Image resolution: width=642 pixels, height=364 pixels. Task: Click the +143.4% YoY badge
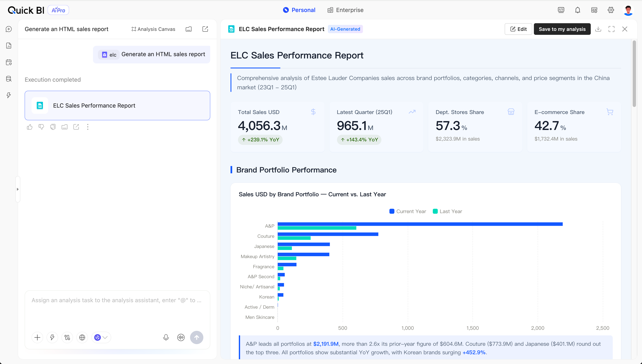pyautogui.click(x=359, y=140)
